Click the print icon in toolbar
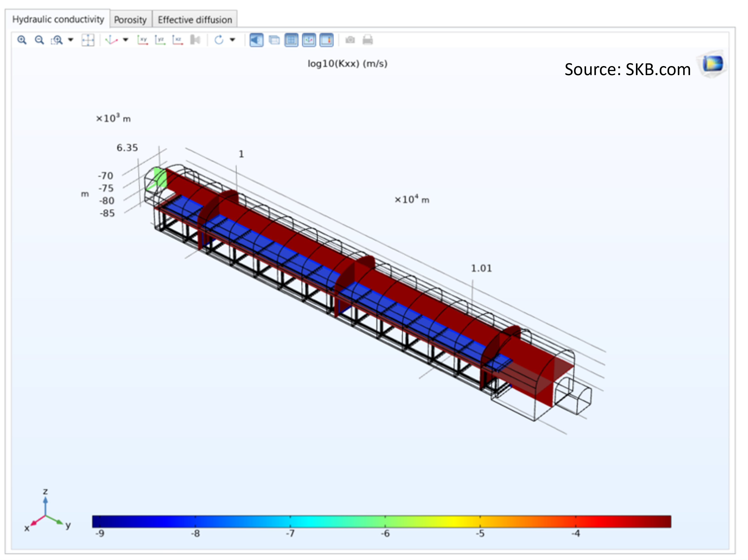This screenshot has height=560, width=748. coord(368,40)
